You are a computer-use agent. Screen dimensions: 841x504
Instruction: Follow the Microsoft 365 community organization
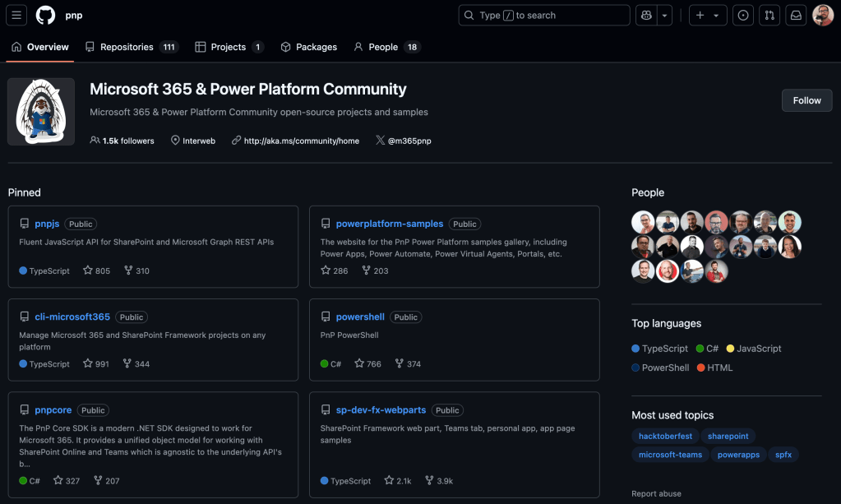pyautogui.click(x=806, y=100)
